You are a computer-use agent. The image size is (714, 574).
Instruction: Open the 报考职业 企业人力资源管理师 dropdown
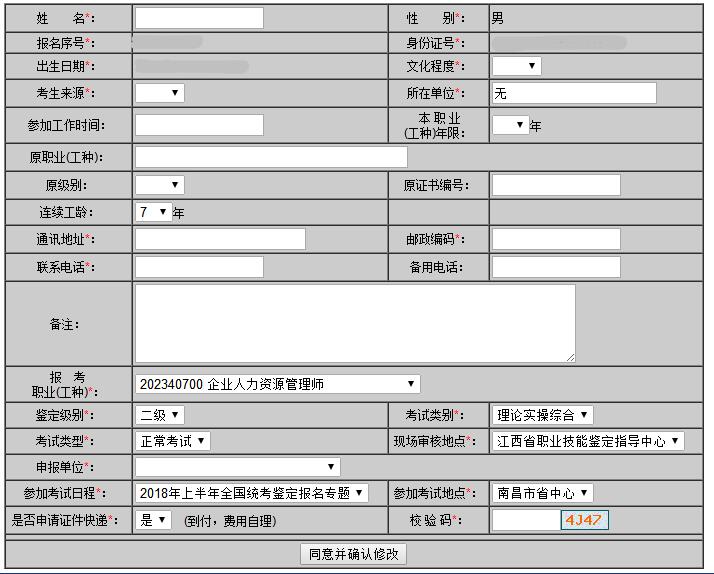coord(278,384)
